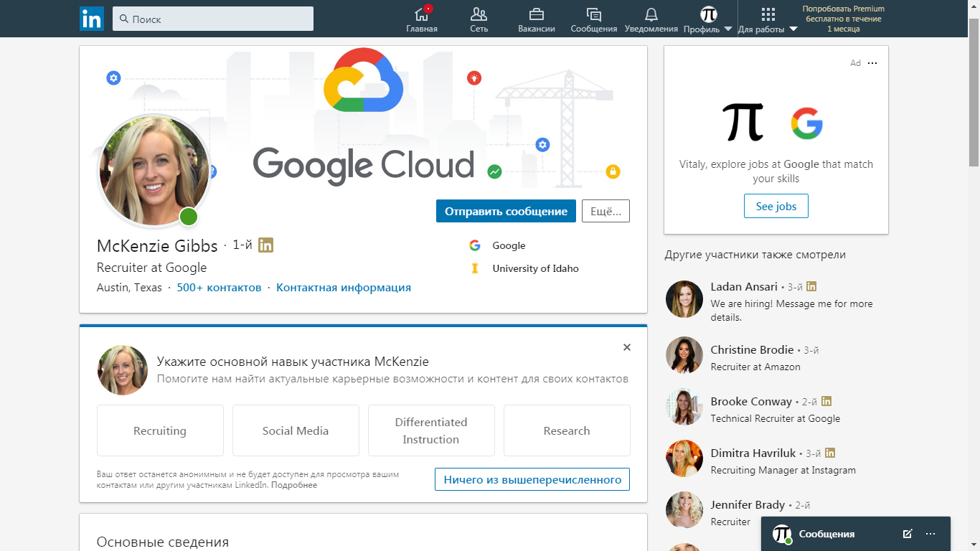
Task: Open the 500+ контактов link
Action: pyautogui.click(x=219, y=288)
